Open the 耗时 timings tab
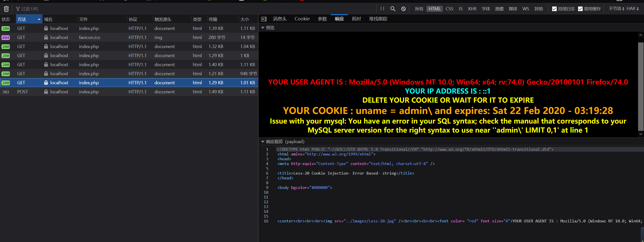 (x=356, y=19)
